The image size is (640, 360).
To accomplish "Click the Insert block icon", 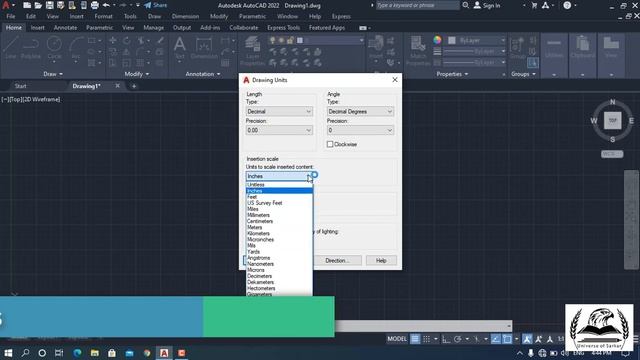I will pos(376,47).
